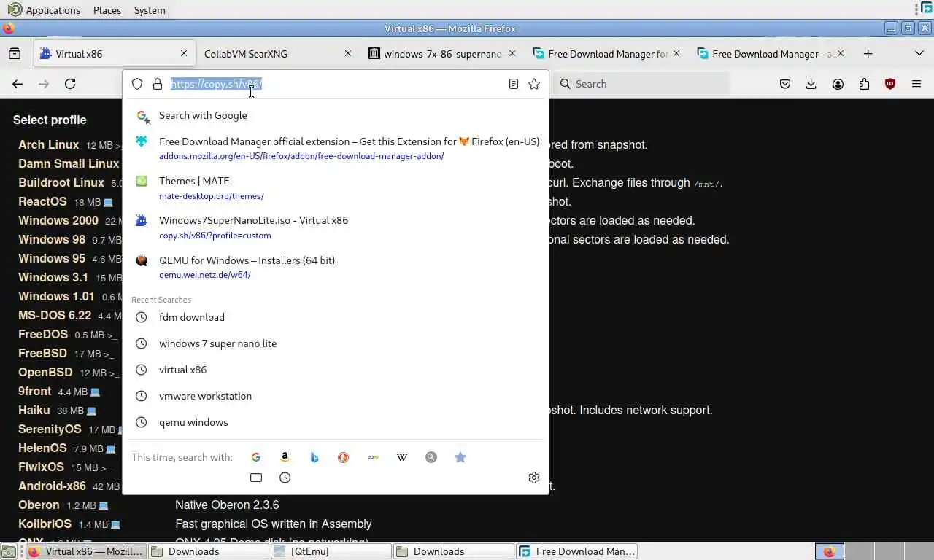Search this time with Bing icon
934x560 pixels.
click(x=314, y=457)
